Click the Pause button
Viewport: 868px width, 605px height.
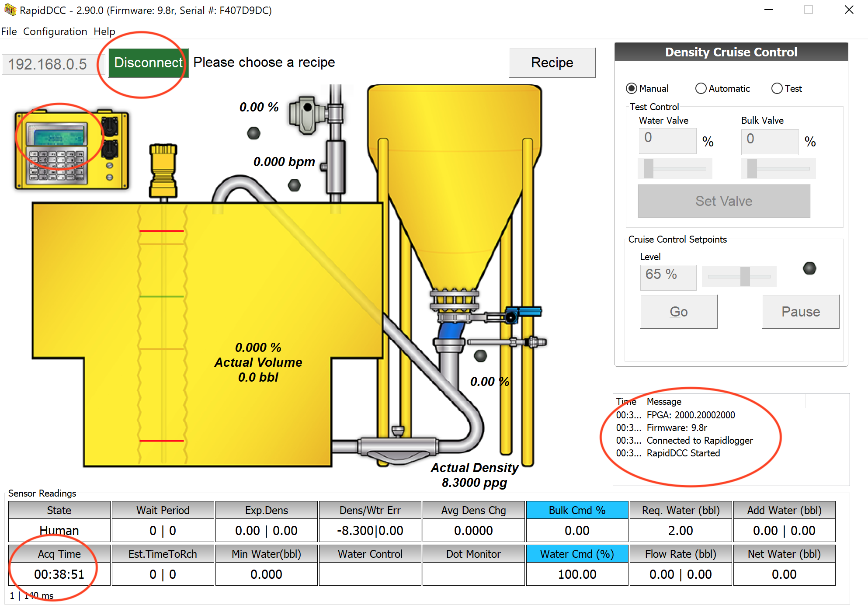(801, 311)
